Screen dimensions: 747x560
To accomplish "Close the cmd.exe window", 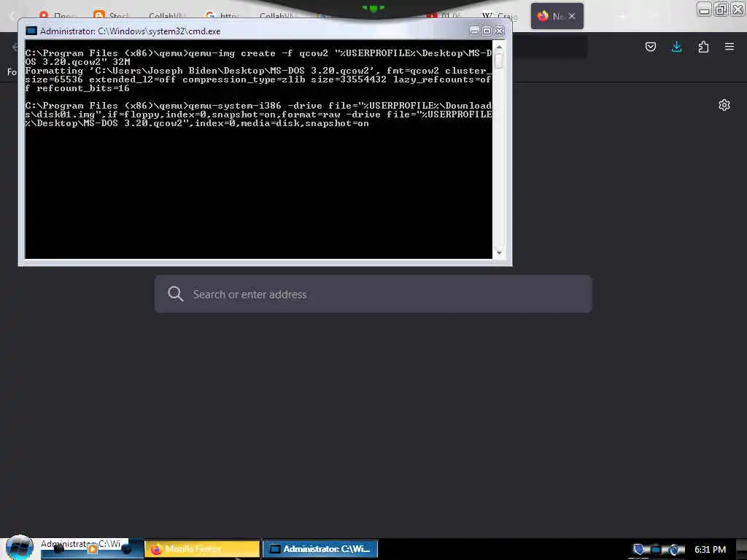I will [499, 31].
